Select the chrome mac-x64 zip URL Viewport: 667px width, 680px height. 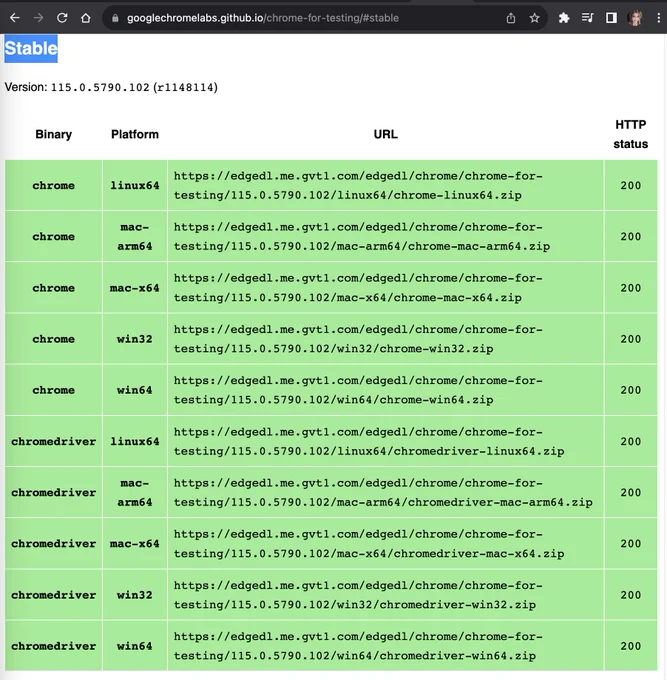tap(358, 288)
